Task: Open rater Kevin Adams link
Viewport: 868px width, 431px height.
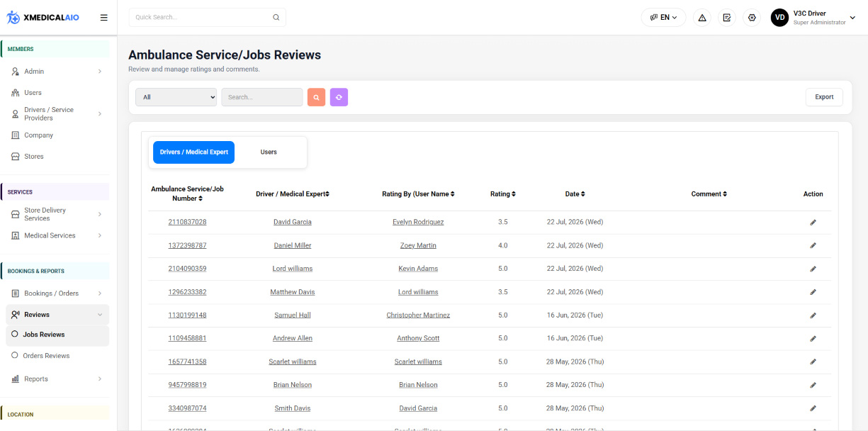Action: [x=418, y=269]
